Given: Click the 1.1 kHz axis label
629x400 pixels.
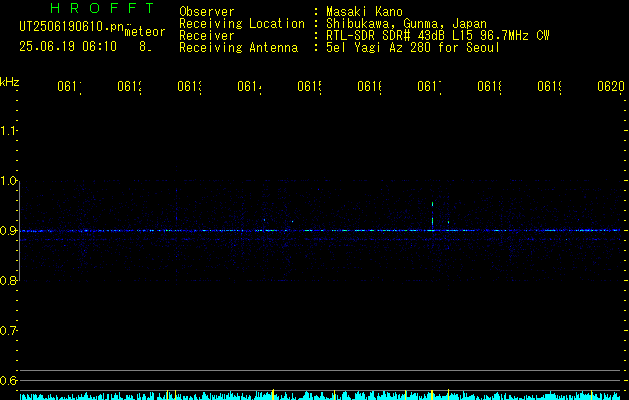Looking at the screenshot, I should (x=8, y=131).
